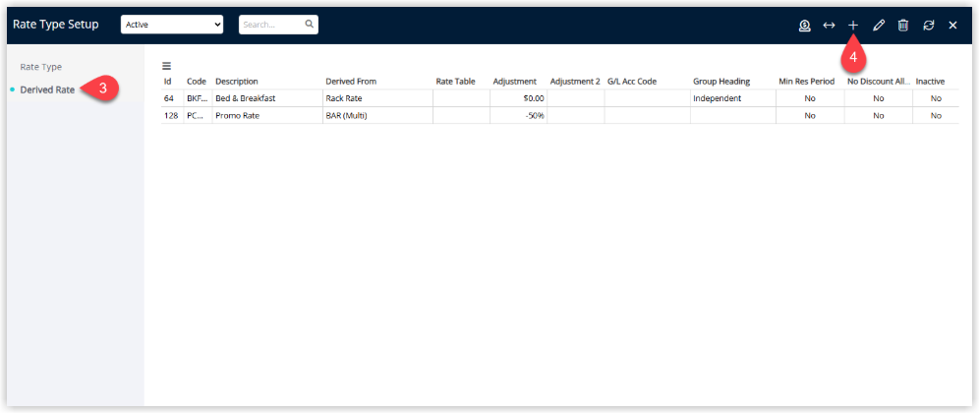Click the Independent group heading cell
The width and height of the screenshot is (980, 414).
click(717, 98)
